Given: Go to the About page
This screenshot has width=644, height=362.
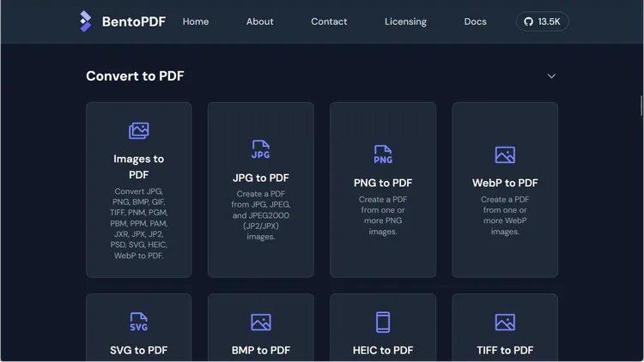Looking at the screenshot, I should (x=259, y=21).
